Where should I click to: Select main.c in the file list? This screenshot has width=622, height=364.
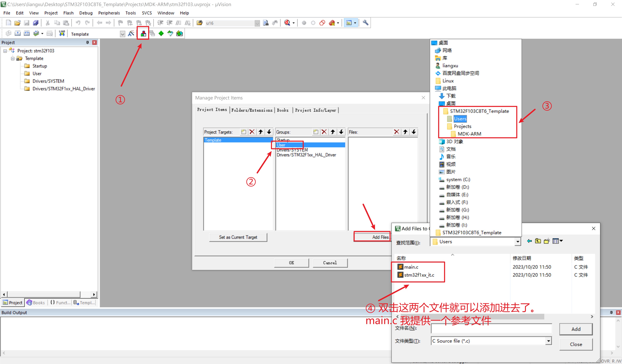pyautogui.click(x=408, y=267)
